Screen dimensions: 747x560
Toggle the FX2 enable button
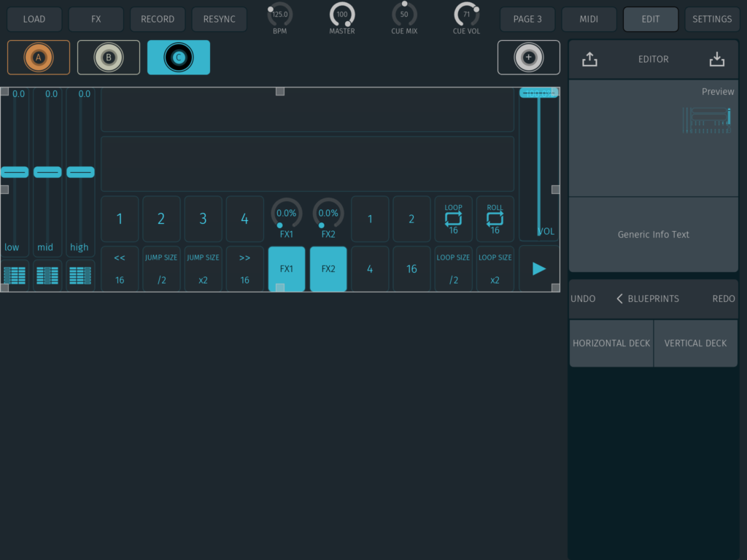coord(328,269)
